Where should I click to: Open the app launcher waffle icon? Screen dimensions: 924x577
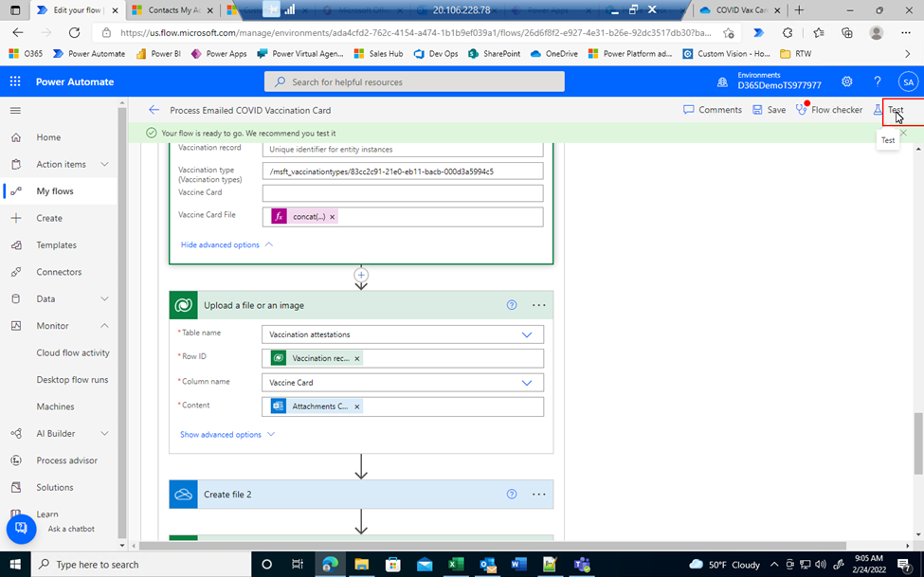(x=15, y=81)
